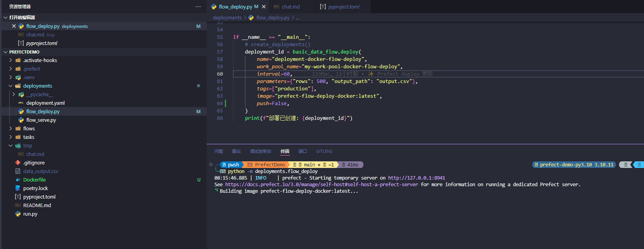Click Docker whale icon beside Dockerfile
The width and height of the screenshot is (644, 249).
[x=18, y=180]
